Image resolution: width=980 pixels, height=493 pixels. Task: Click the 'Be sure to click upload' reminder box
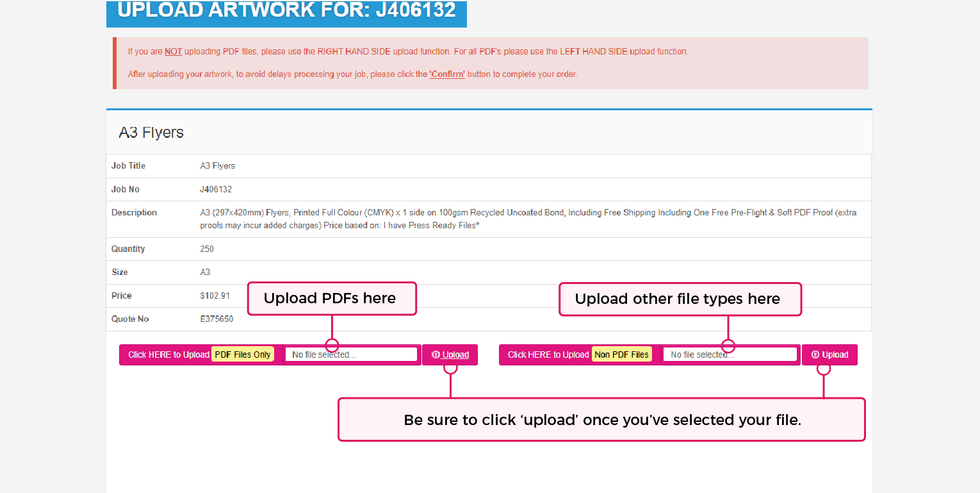click(601, 419)
